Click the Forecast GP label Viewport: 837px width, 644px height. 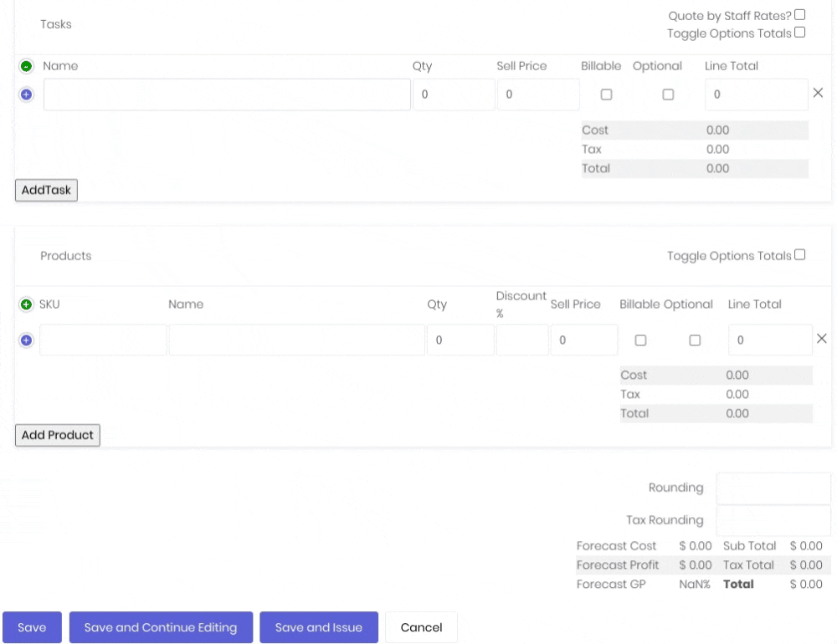(x=611, y=585)
